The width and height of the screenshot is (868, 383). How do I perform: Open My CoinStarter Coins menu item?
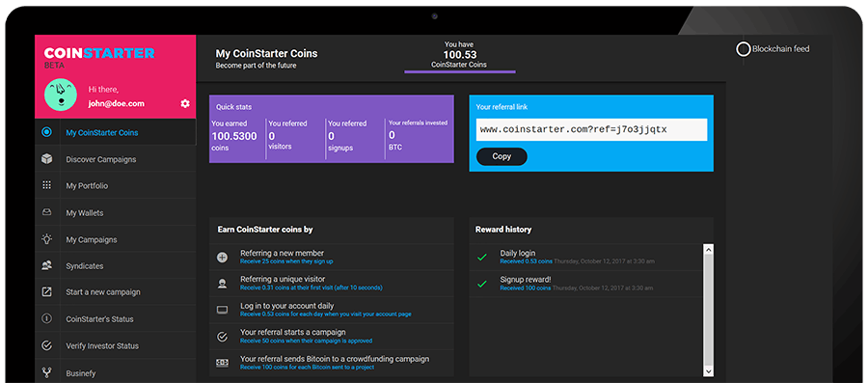(x=115, y=133)
